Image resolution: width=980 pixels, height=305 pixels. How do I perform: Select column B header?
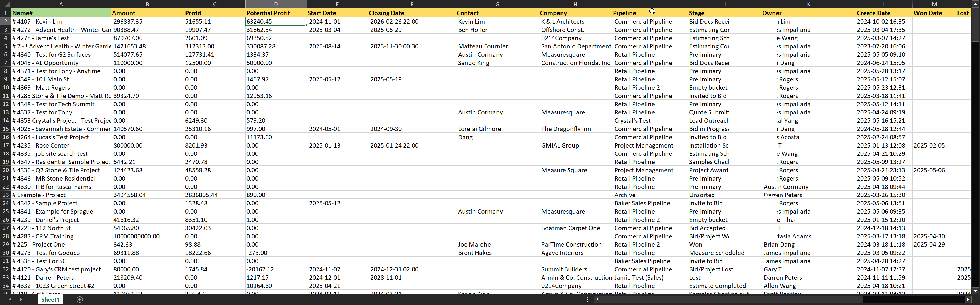pyautogui.click(x=147, y=4)
